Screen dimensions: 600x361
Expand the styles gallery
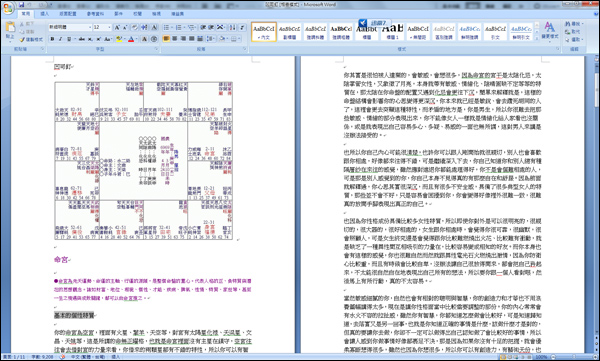point(536,38)
